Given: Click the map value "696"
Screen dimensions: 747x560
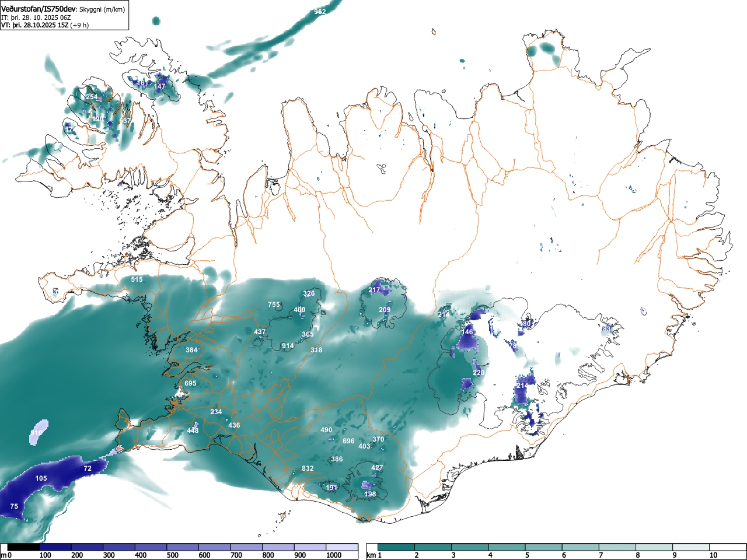Looking at the screenshot, I should [x=348, y=441].
